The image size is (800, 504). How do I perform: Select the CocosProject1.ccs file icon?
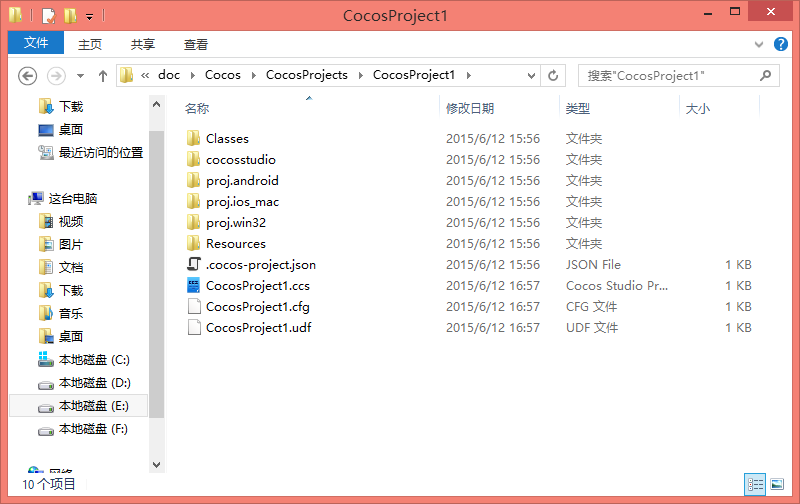point(193,285)
